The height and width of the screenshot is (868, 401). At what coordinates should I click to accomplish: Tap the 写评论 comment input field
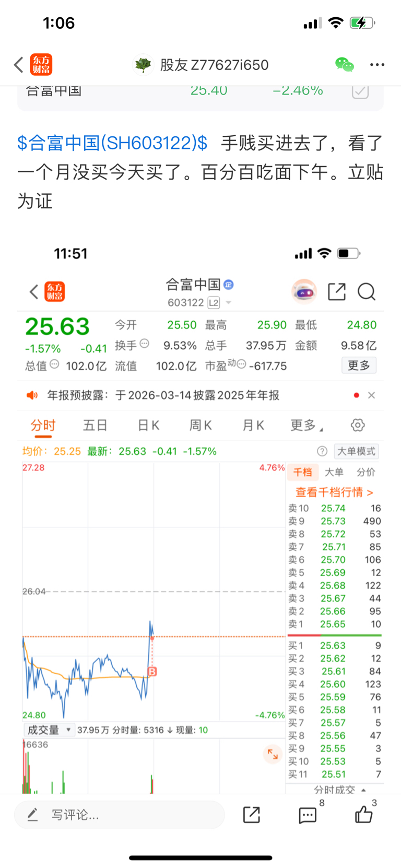click(119, 815)
